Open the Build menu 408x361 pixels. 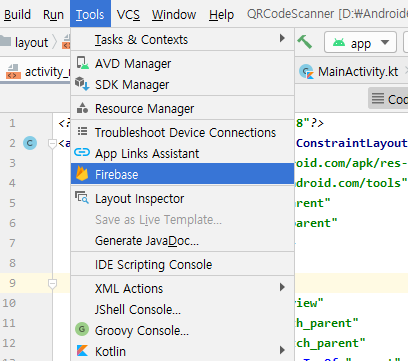click(17, 15)
